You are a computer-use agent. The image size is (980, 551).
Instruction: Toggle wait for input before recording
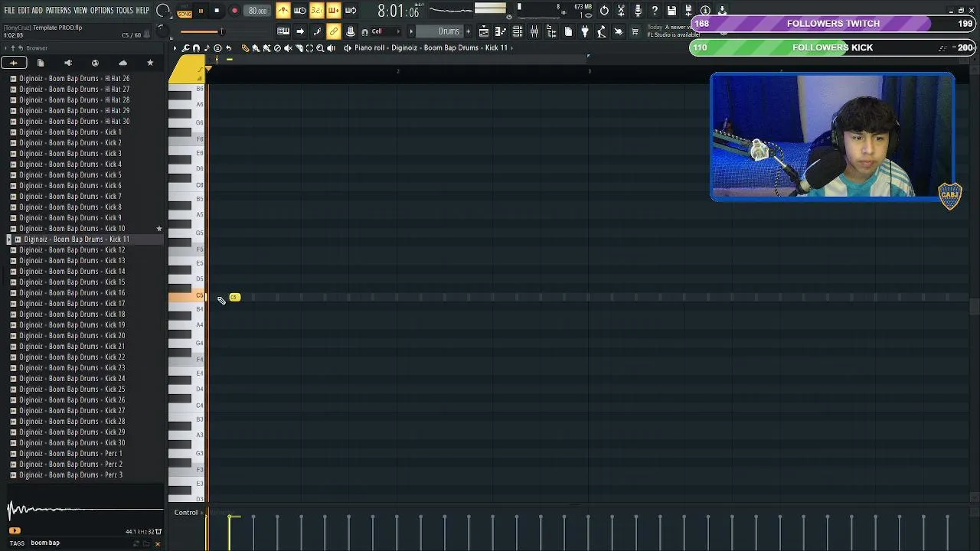coord(300,11)
